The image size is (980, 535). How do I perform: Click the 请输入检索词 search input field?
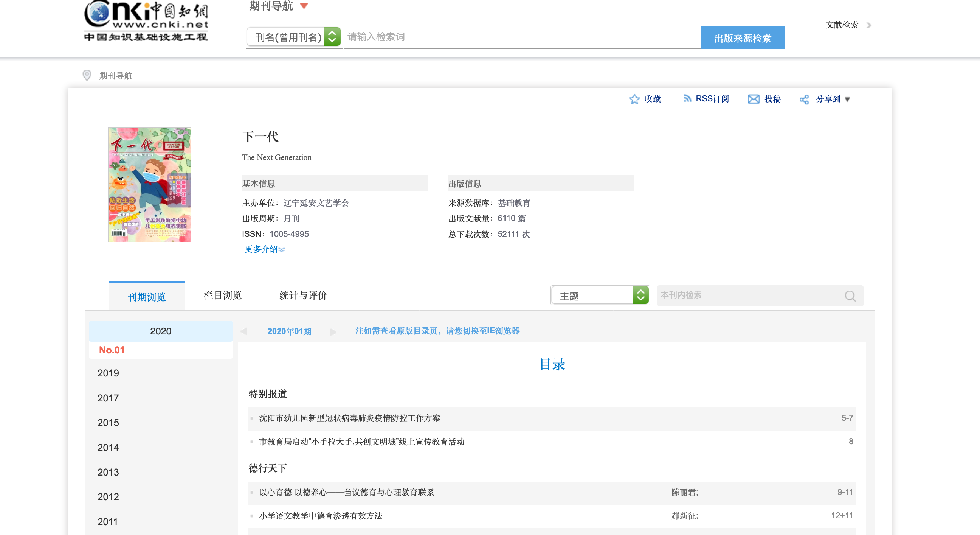[522, 37]
